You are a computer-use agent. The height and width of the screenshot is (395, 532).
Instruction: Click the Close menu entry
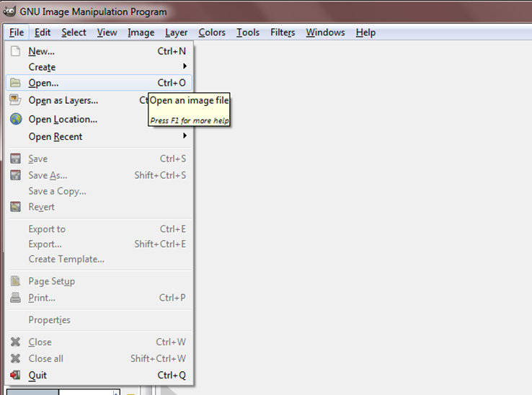coord(99,342)
